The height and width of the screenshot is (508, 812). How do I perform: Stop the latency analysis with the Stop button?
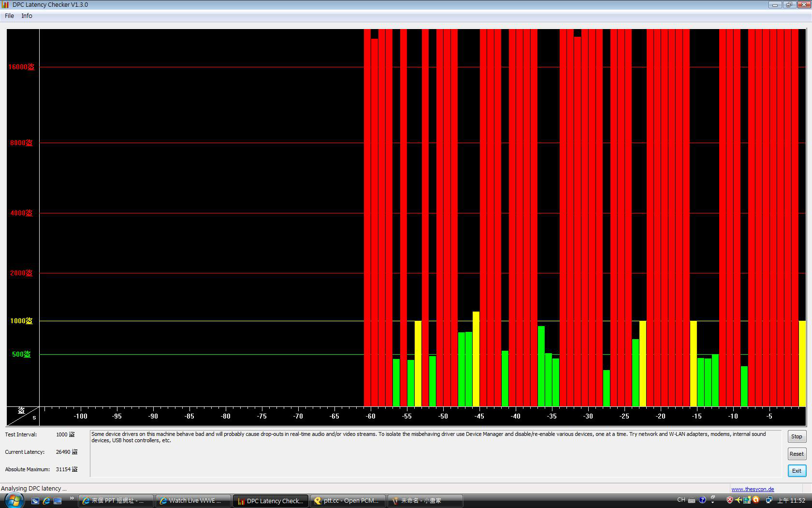pyautogui.click(x=797, y=436)
